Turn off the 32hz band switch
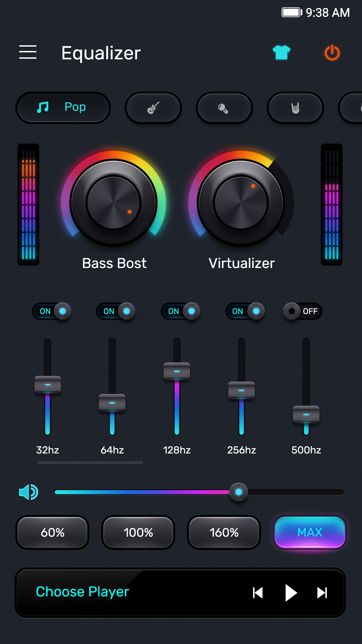Viewport: 362px width, 644px height. pos(52,311)
